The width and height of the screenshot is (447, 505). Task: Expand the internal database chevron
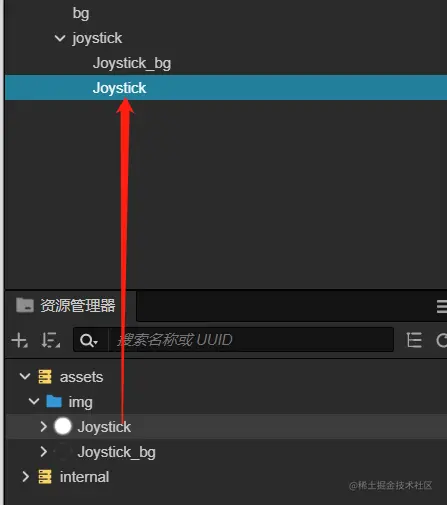click(x=25, y=477)
